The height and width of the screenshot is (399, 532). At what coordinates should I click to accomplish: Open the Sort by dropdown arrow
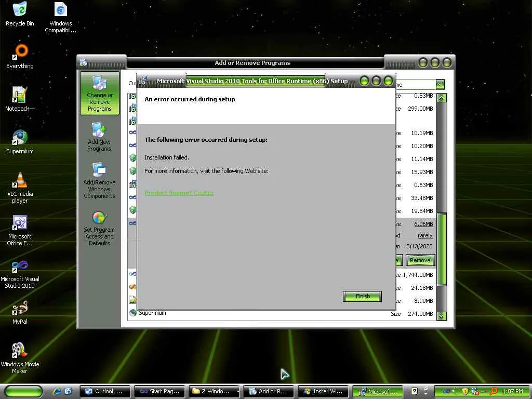coord(441,84)
